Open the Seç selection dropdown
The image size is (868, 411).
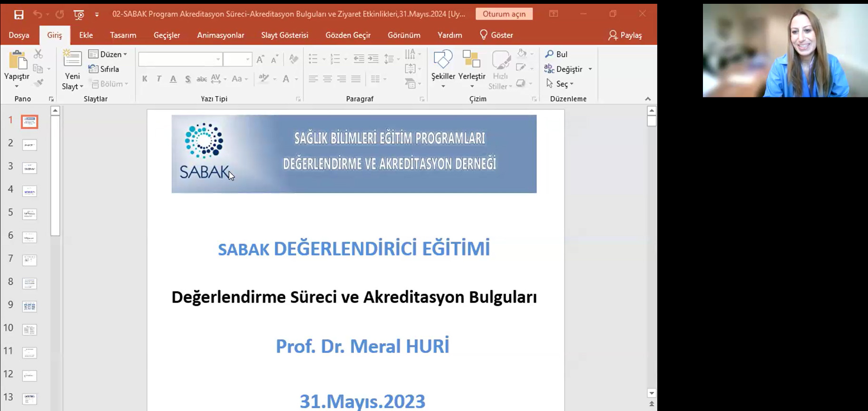(560, 84)
